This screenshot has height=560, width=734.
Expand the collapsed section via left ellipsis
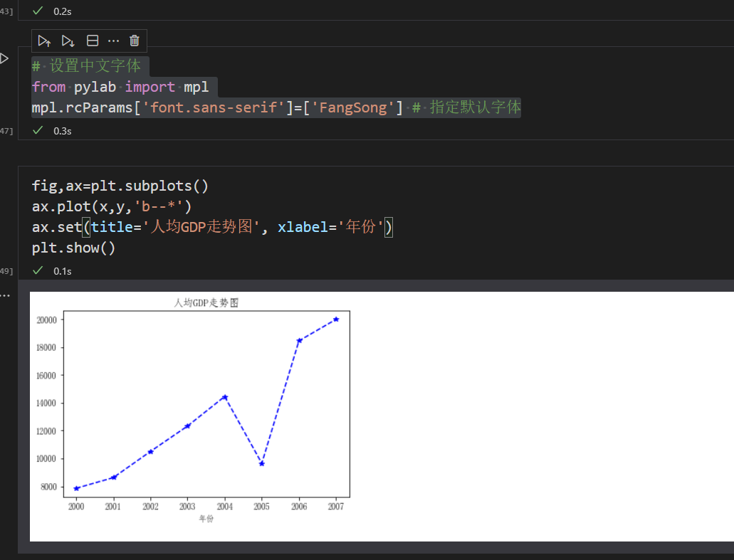(6, 294)
